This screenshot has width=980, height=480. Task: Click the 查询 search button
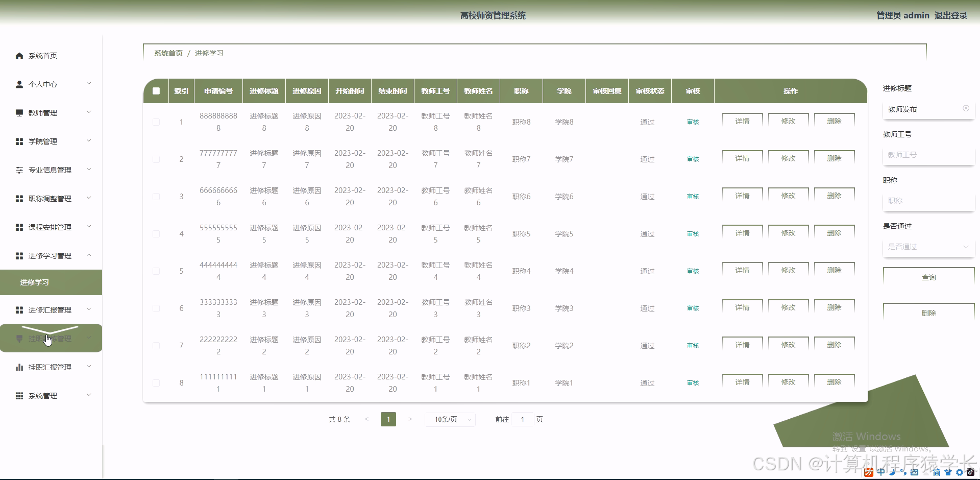click(x=928, y=277)
